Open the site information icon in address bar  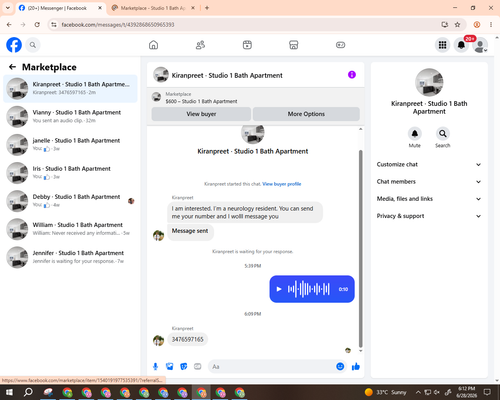tap(54, 25)
